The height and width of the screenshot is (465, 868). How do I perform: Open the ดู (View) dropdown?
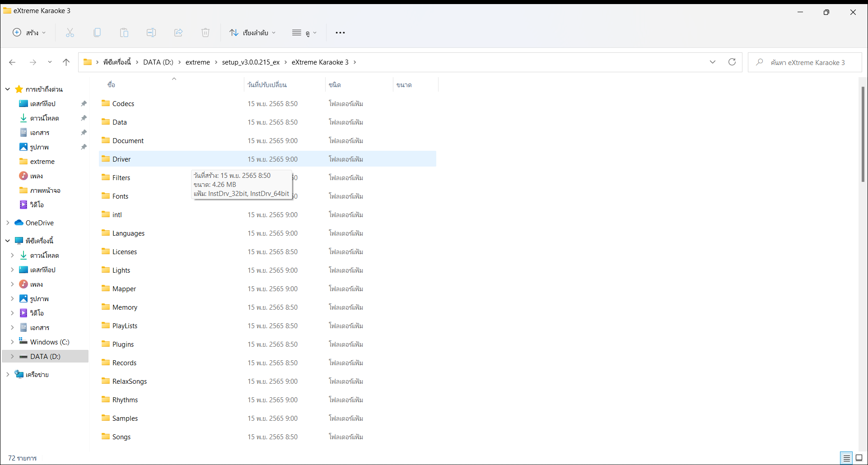pos(304,33)
